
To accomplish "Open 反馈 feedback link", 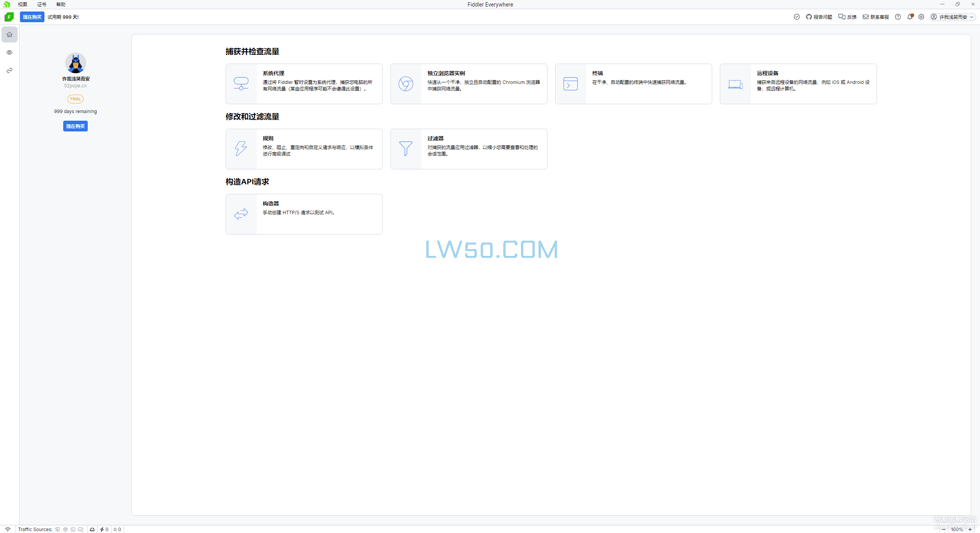I will pos(847,17).
